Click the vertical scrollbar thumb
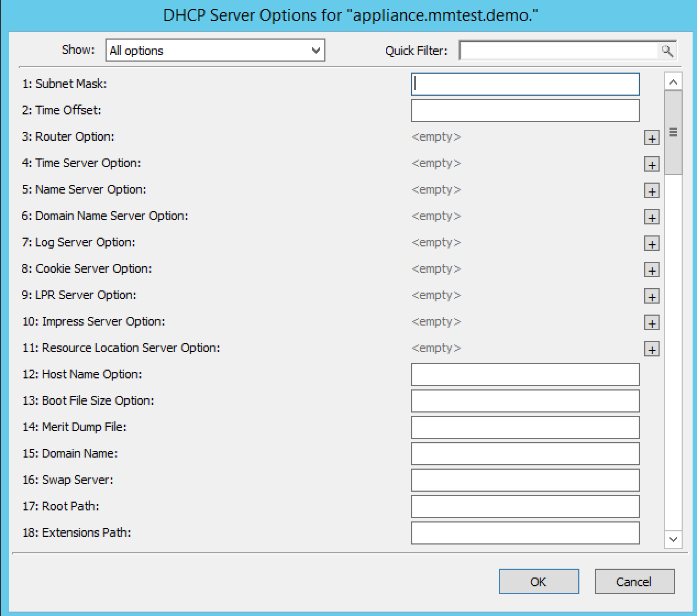The image size is (697, 616). (673, 133)
